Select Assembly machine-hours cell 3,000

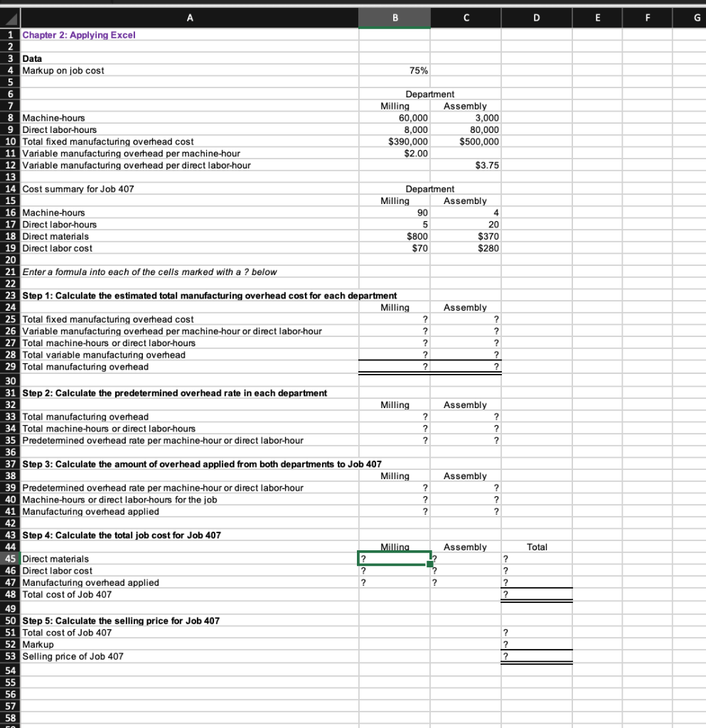tap(466, 118)
